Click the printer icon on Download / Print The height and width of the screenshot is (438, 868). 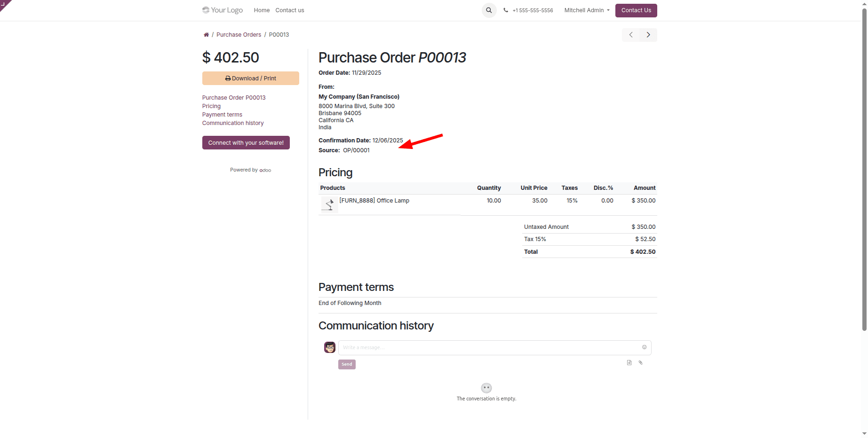[x=228, y=78]
